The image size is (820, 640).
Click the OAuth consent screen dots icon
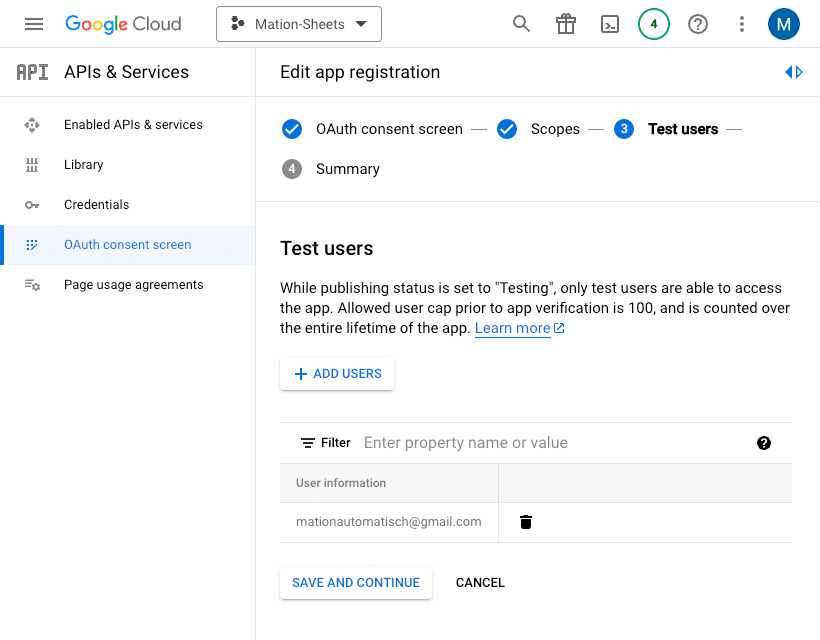(32, 245)
